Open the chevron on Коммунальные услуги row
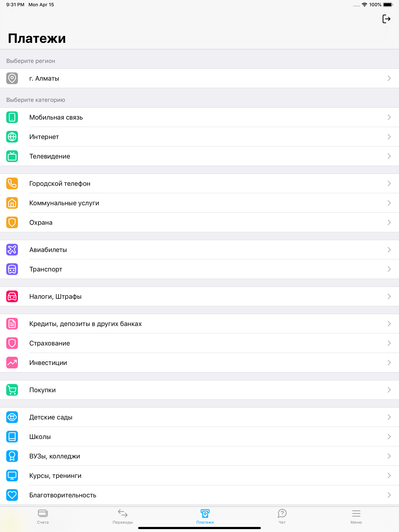399x532 pixels. [389, 203]
